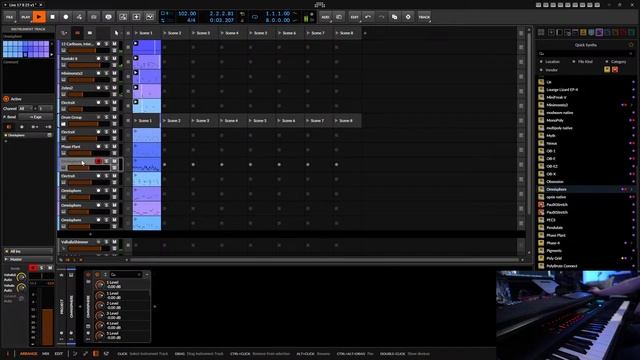Open the ADD menu in the toolbar

[x=325, y=17]
